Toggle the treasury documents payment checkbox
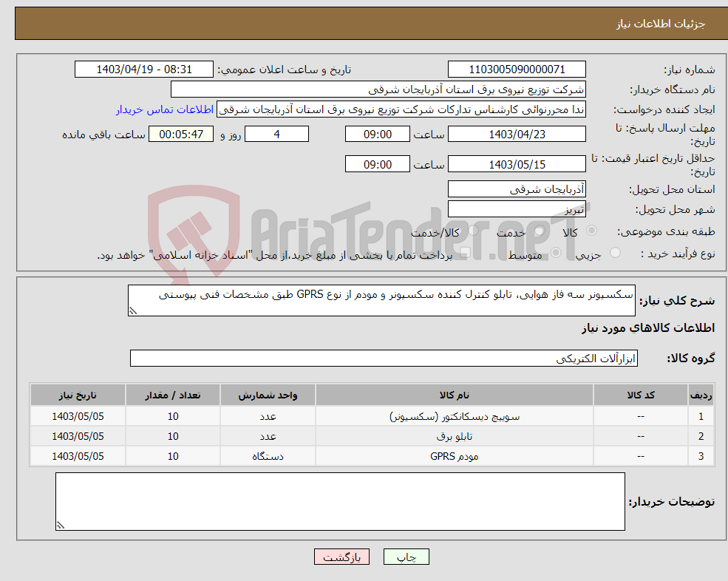This screenshot has width=728, height=581. [465, 253]
